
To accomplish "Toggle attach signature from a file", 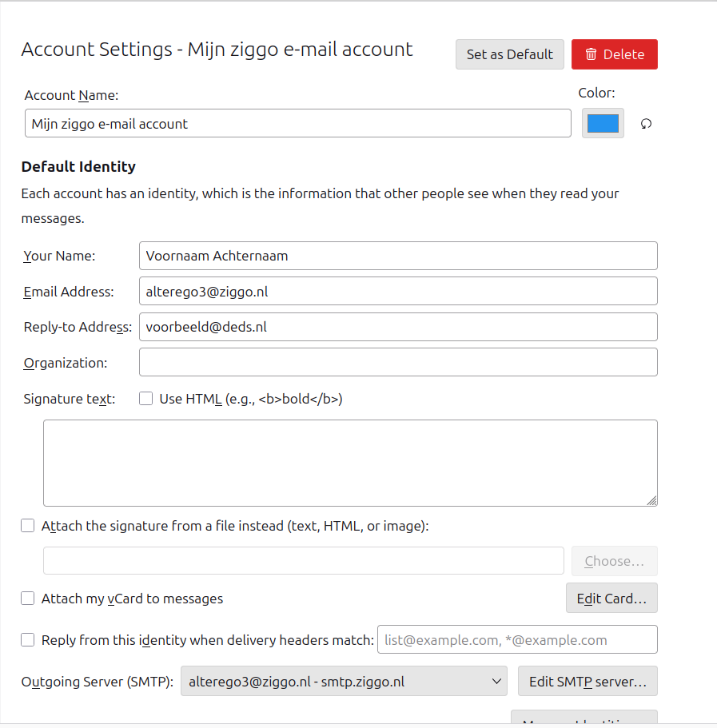I will (x=28, y=526).
